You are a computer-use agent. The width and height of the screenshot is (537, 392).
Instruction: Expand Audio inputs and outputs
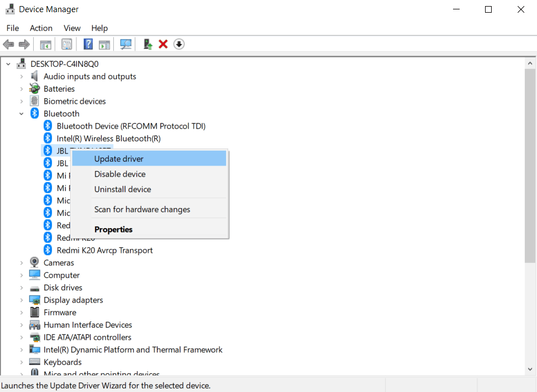pyautogui.click(x=21, y=76)
